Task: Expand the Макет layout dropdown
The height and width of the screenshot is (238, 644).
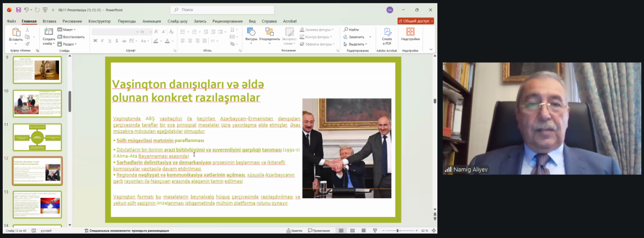Action: [69, 29]
